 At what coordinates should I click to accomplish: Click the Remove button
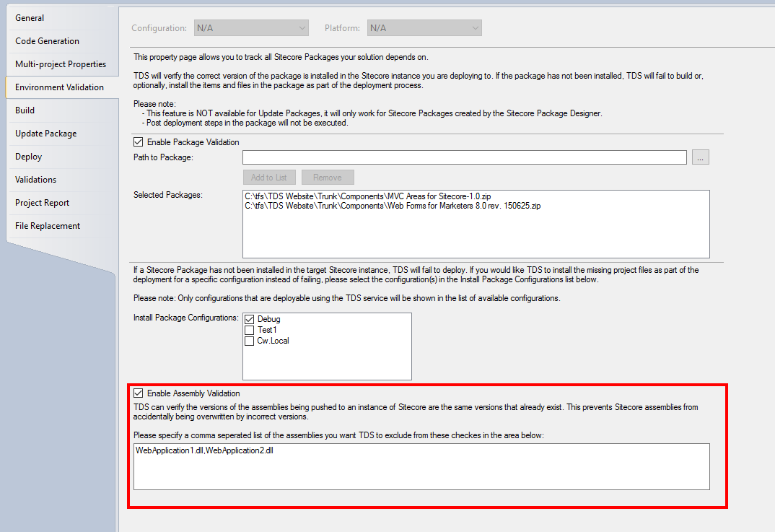(x=327, y=178)
